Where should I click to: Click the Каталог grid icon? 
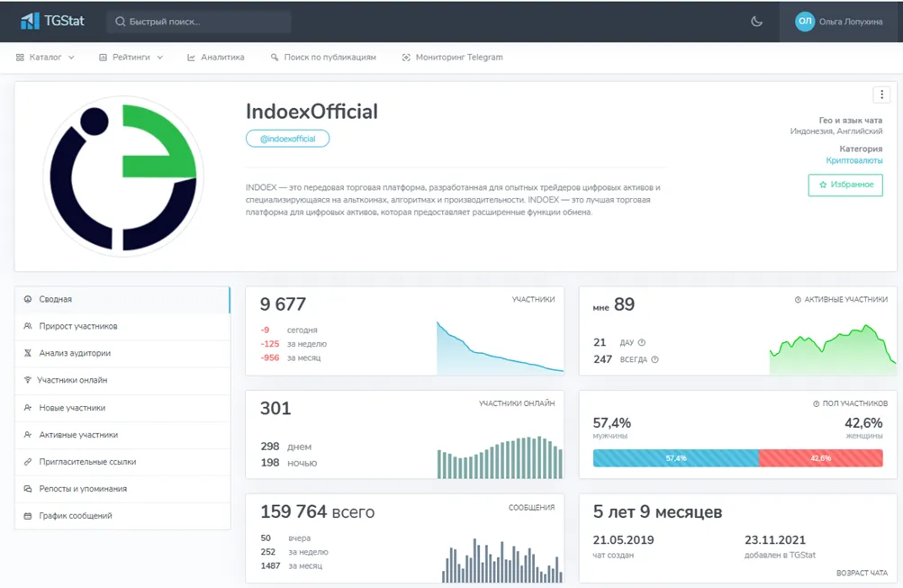pyautogui.click(x=20, y=58)
